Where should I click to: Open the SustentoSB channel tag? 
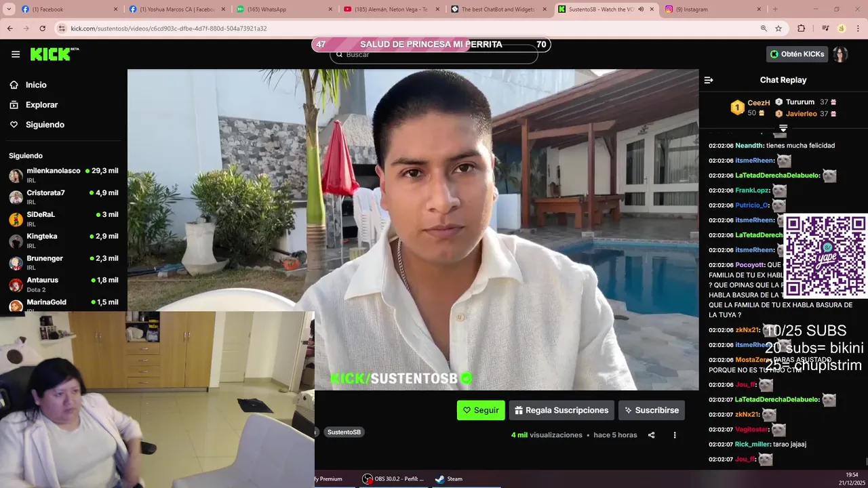(344, 432)
